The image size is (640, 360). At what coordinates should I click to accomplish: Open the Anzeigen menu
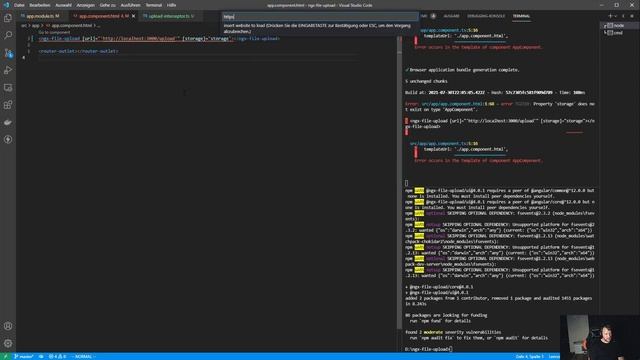[85, 5]
